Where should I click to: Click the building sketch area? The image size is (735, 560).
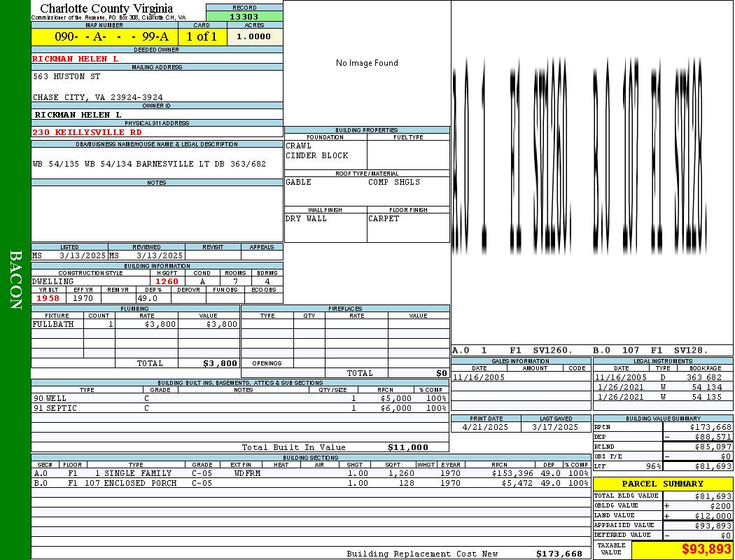click(x=591, y=175)
